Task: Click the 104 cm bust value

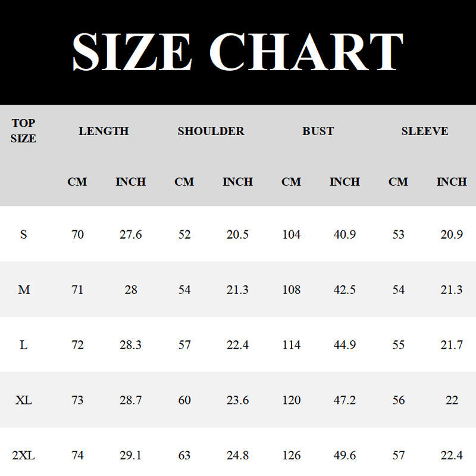Action: tap(291, 234)
